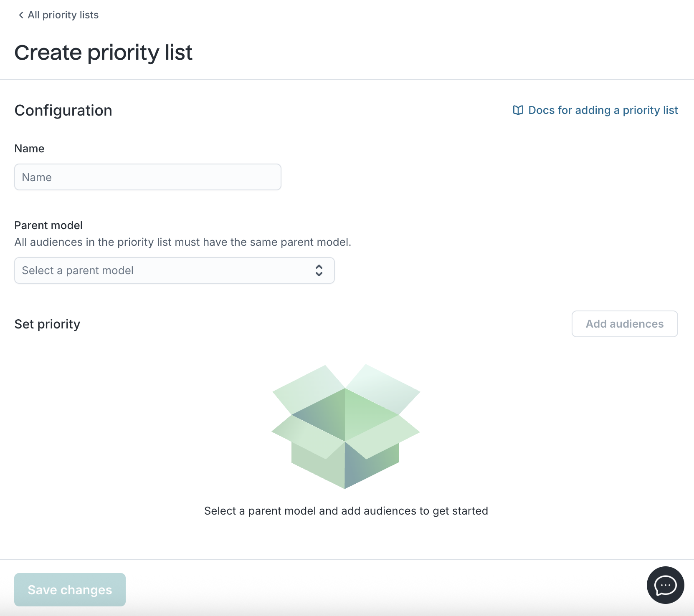Open Docs for adding a priority list
This screenshot has height=616, width=694.
[603, 110]
